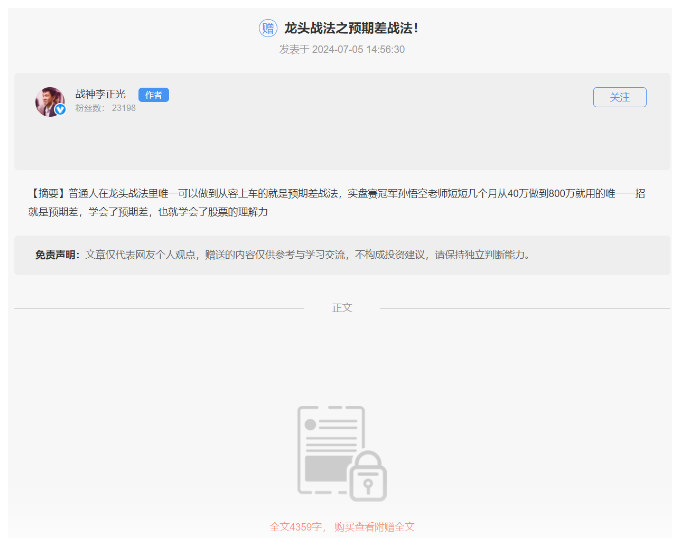Image resolution: width=682 pixels, height=560 pixels.
Task: Click empty area of the author info card
Action: point(350,140)
